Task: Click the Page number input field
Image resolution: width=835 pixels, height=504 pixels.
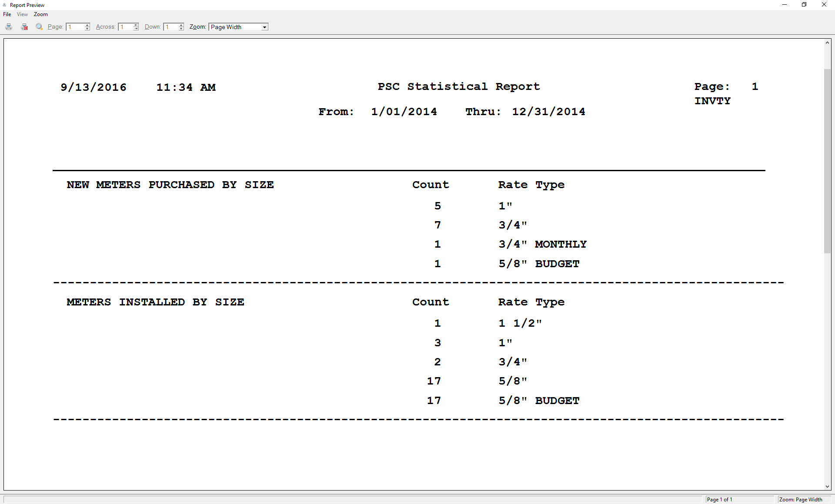Action: pyautogui.click(x=75, y=27)
